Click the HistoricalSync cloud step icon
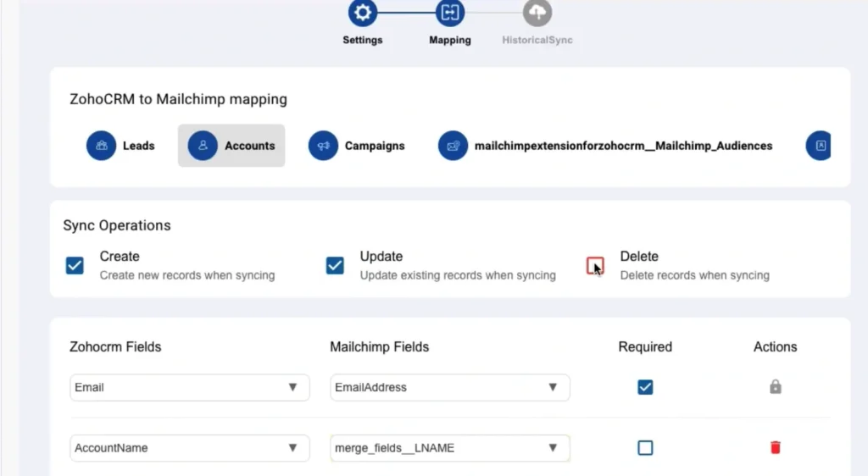Image resolution: width=868 pixels, height=476 pixels. [x=537, y=12]
